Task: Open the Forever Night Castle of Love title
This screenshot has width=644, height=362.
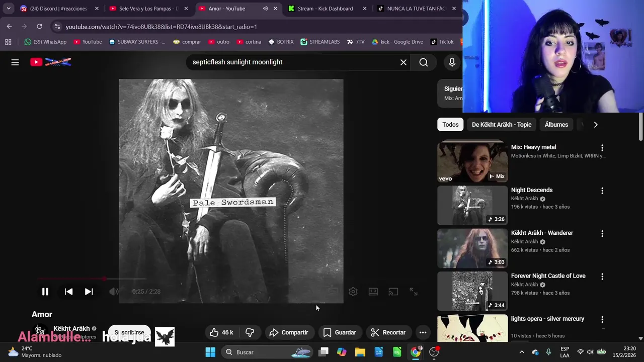Action: [x=548, y=276]
